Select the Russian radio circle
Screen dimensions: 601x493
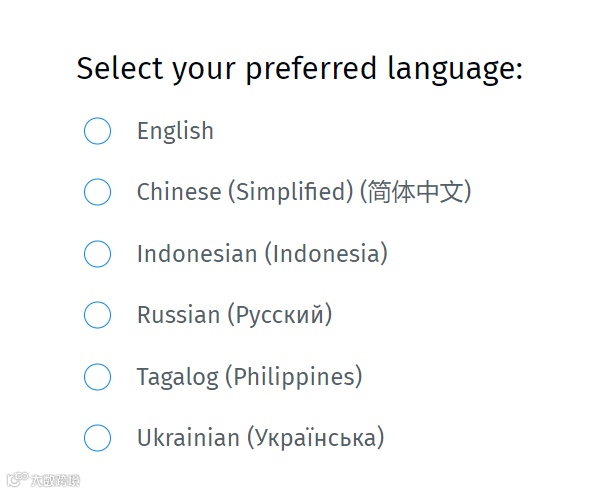pyautogui.click(x=97, y=315)
